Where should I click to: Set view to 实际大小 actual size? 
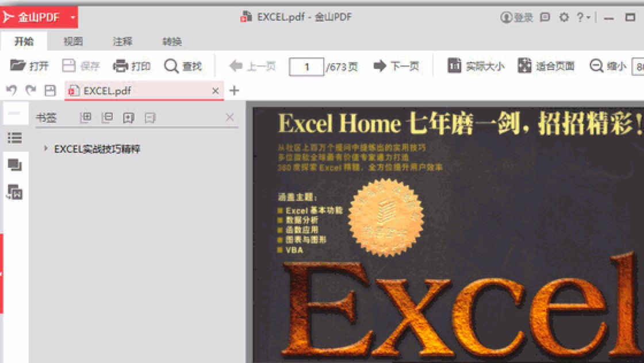tap(476, 65)
